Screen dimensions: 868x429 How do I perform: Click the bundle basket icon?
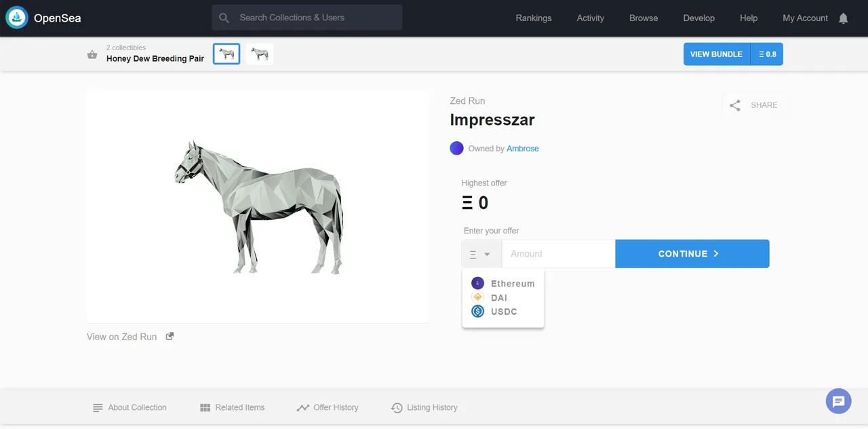click(x=92, y=54)
